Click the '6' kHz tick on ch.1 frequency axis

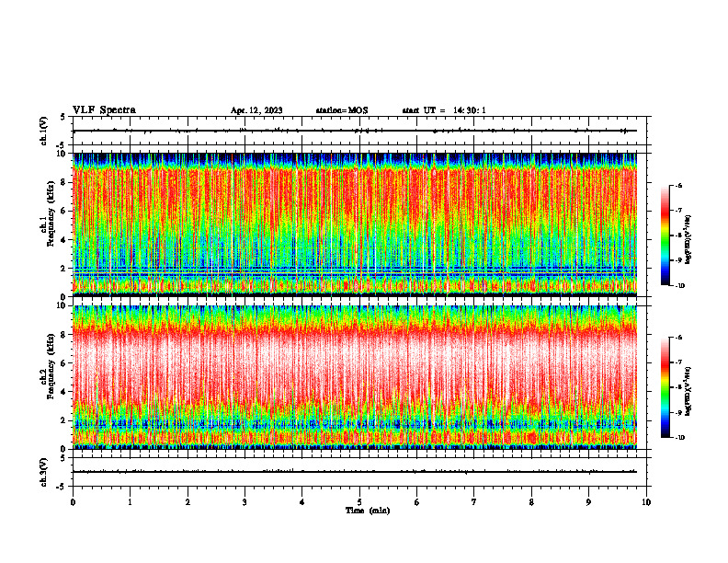coord(64,212)
